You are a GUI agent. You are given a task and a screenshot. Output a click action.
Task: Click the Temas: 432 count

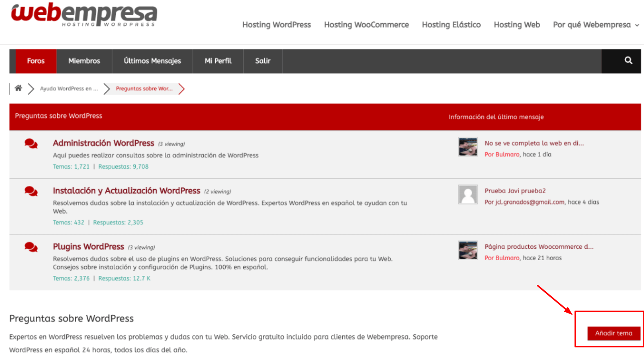tap(68, 223)
